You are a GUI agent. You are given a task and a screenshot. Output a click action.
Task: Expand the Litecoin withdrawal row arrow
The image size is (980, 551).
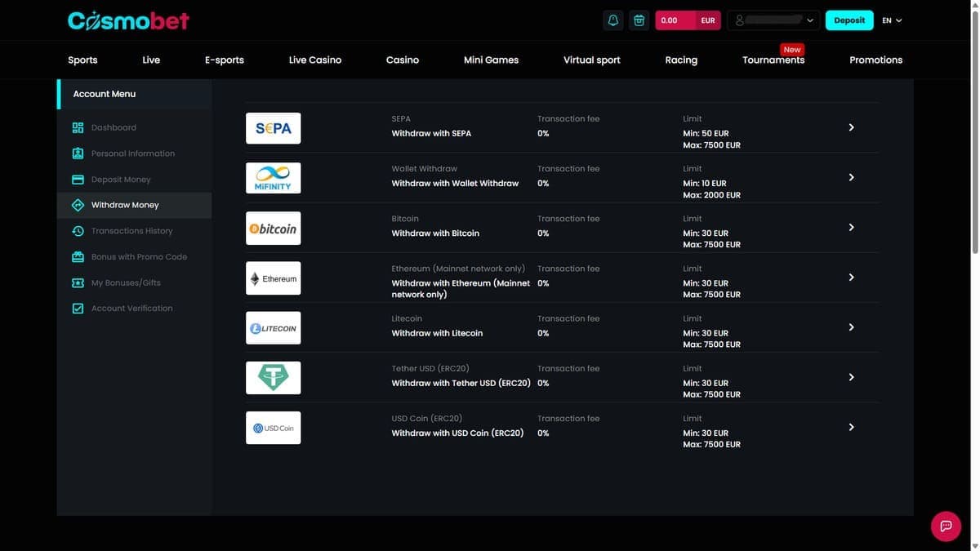(851, 327)
